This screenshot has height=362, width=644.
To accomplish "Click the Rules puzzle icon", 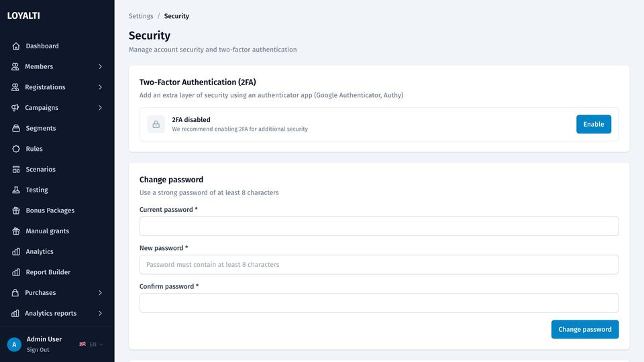I will point(16,149).
